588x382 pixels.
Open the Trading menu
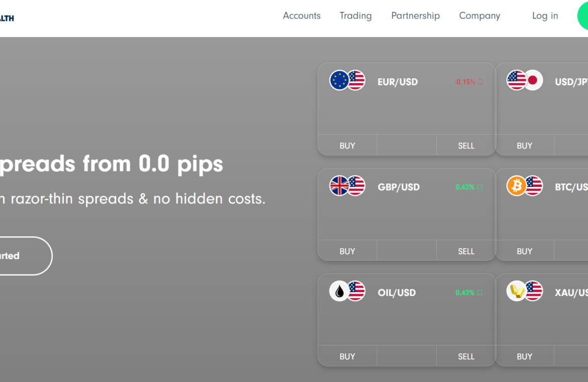tap(355, 16)
